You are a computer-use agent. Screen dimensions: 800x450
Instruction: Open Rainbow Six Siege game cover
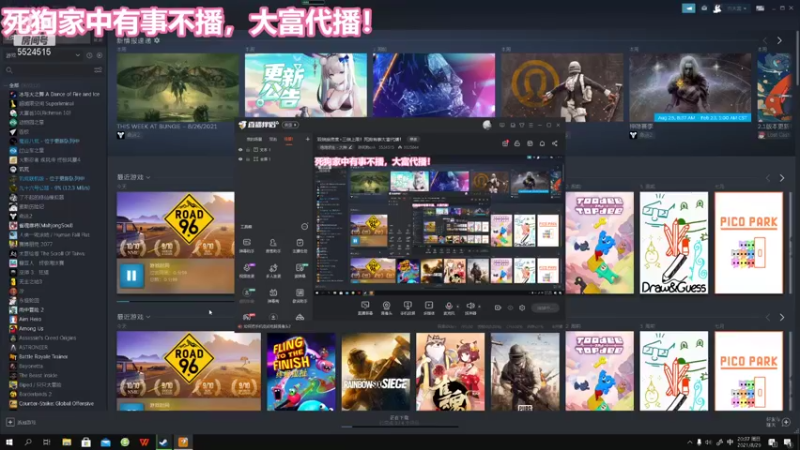click(376, 371)
